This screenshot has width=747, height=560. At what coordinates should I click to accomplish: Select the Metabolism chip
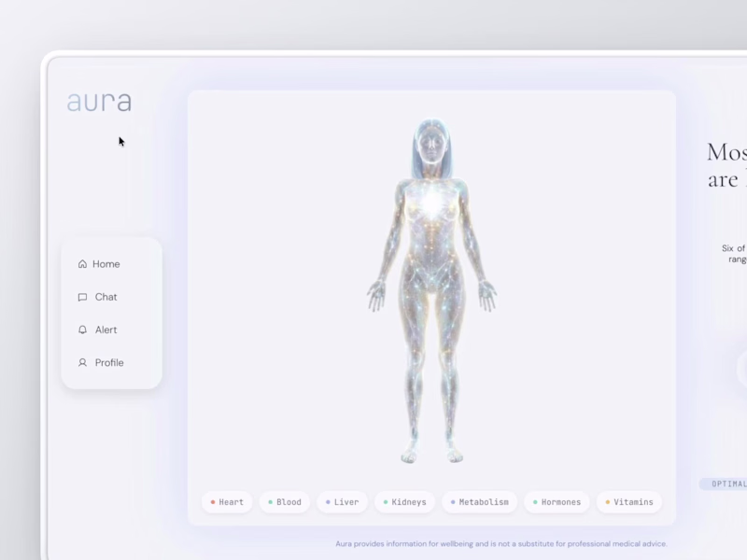[479, 502]
